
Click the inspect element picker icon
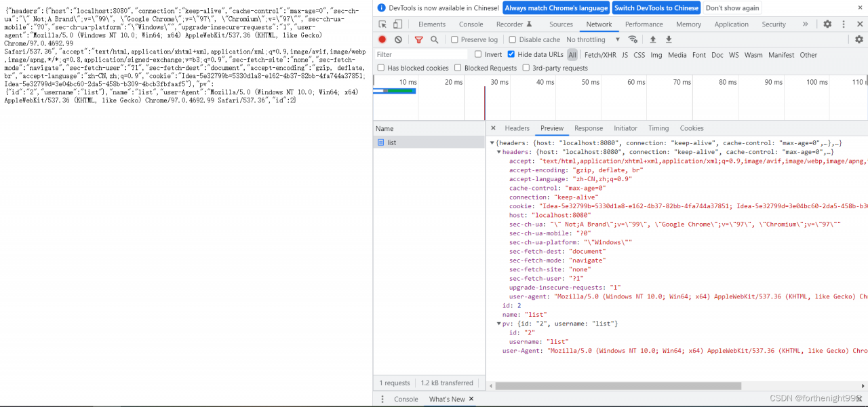pos(382,24)
